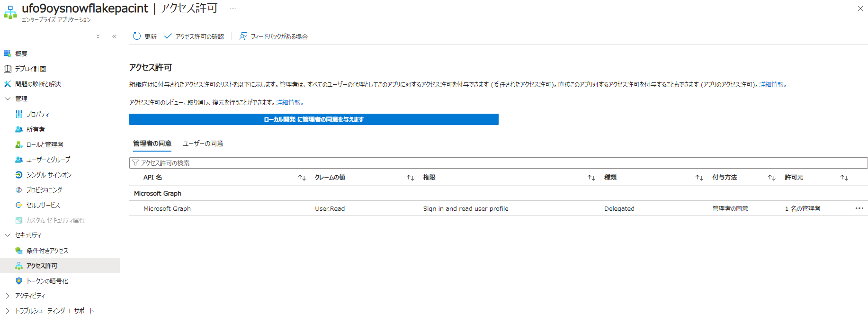The image size is (868, 324).
Task: Expand トラブルシューティング + サポート section
Action: pyautogui.click(x=8, y=311)
